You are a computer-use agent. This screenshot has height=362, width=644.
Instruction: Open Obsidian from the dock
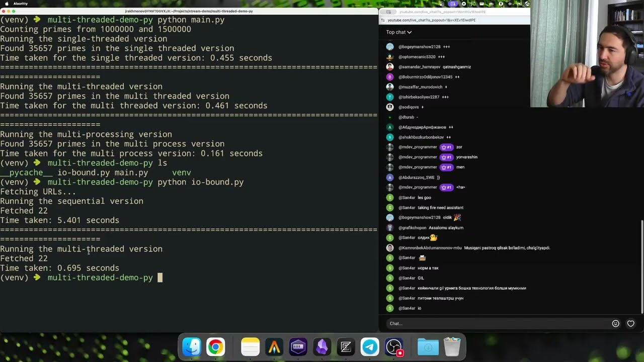click(322, 347)
